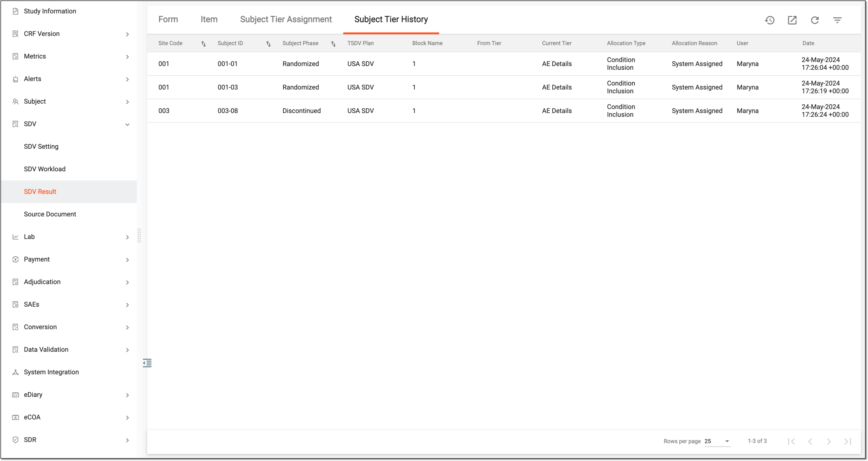Open the filter list icon
The height and width of the screenshot is (461, 868).
pyautogui.click(x=837, y=20)
